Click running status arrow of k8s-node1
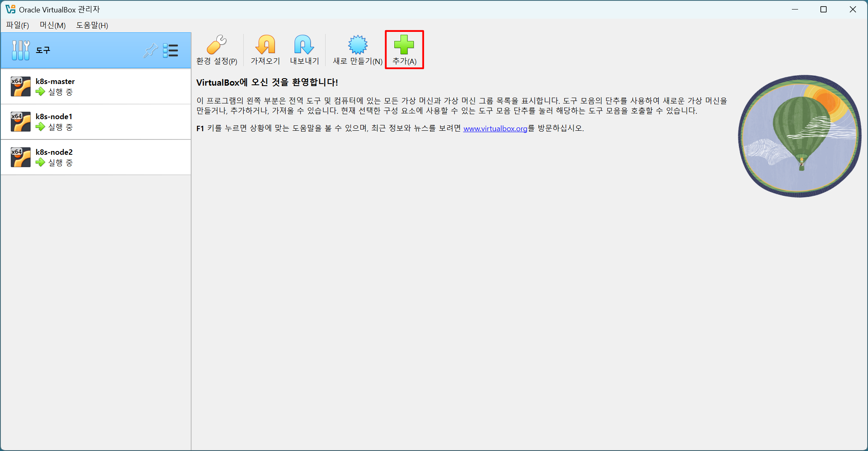The width and height of the screenshot is (868, 451). [x=40, y=127]
